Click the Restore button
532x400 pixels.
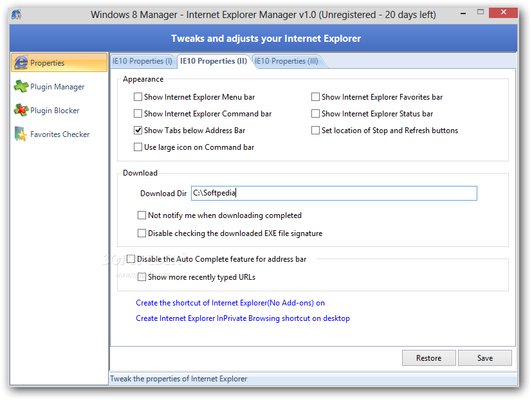(429, 358)
